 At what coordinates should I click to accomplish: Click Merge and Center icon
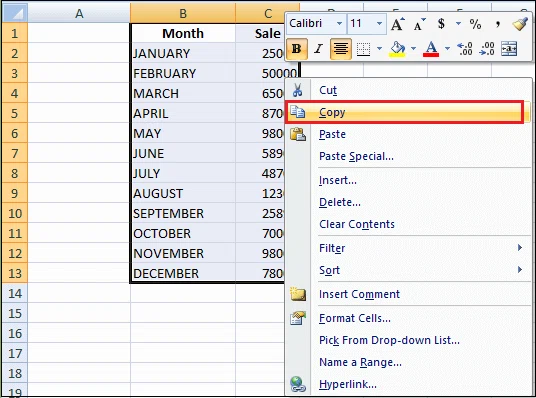pyautogui.click(x=509, y=49)
